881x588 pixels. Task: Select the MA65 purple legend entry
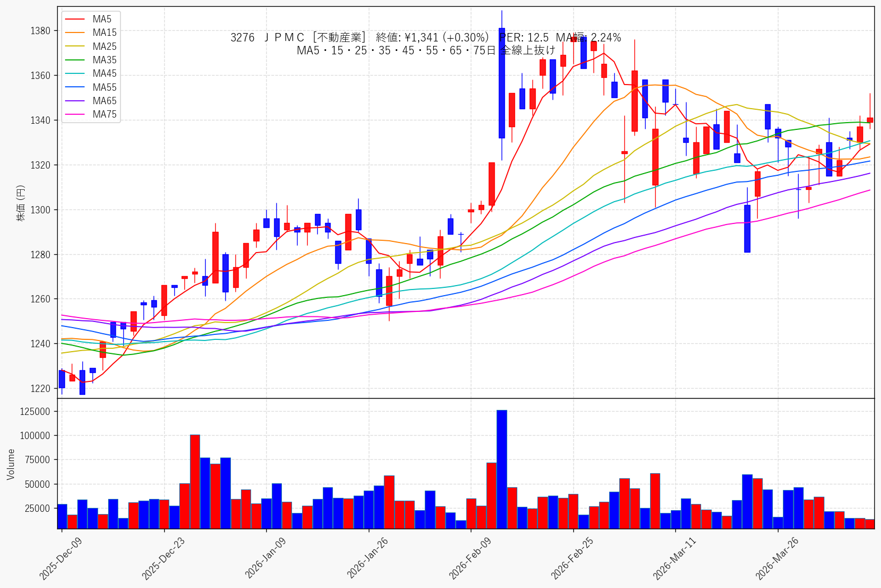[91, 101]
